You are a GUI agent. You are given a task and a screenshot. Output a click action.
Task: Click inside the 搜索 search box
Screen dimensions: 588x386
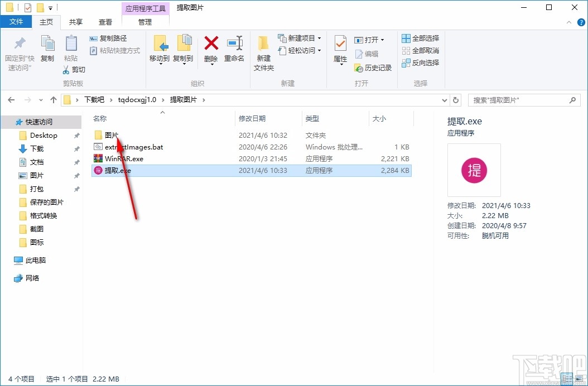point(519,100)
